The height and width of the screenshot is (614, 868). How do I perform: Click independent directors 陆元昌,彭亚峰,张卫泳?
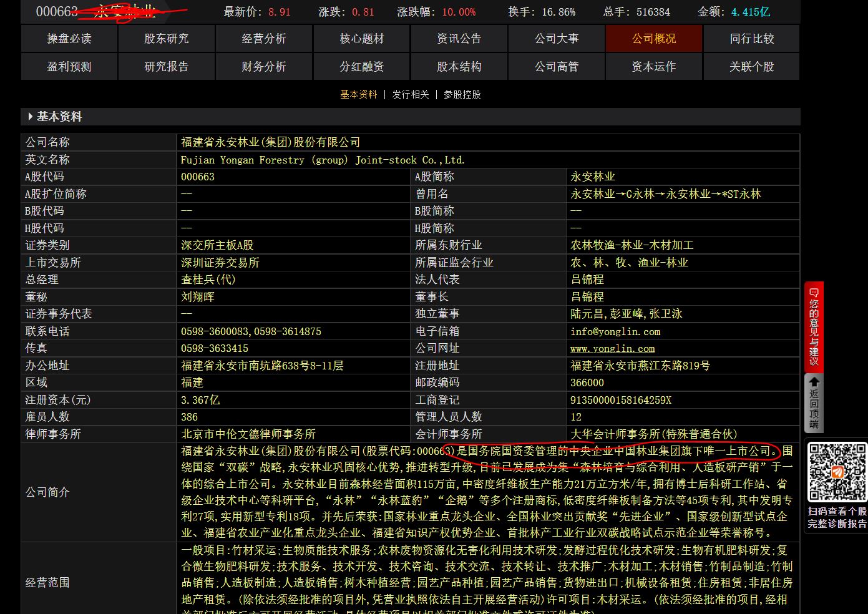point(627,314)
